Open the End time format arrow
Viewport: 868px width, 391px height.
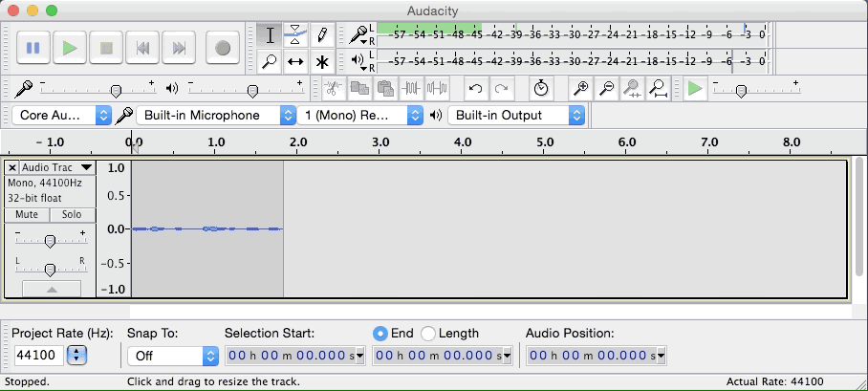(x=507, y=356)
